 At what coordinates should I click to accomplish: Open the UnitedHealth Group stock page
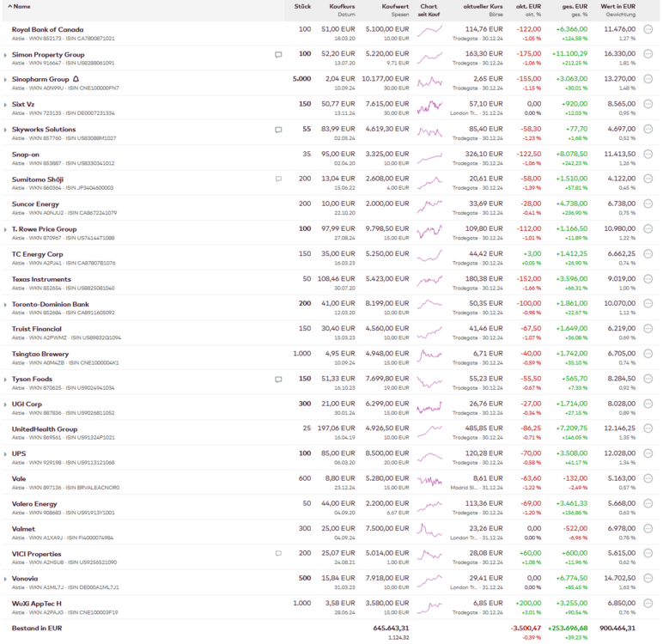tap(45, 428)
